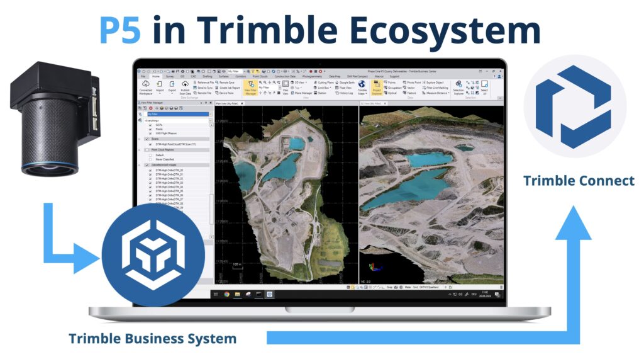Click the Occupation command
Image resolution: width=644 pixels, height=364 pixels.
[x=392, y=88]
